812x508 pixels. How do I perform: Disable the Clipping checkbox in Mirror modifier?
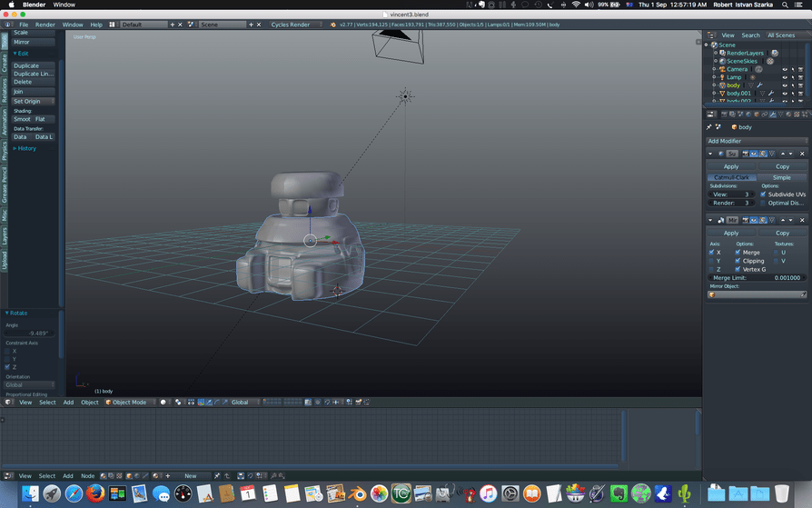(x=738, y=261)
